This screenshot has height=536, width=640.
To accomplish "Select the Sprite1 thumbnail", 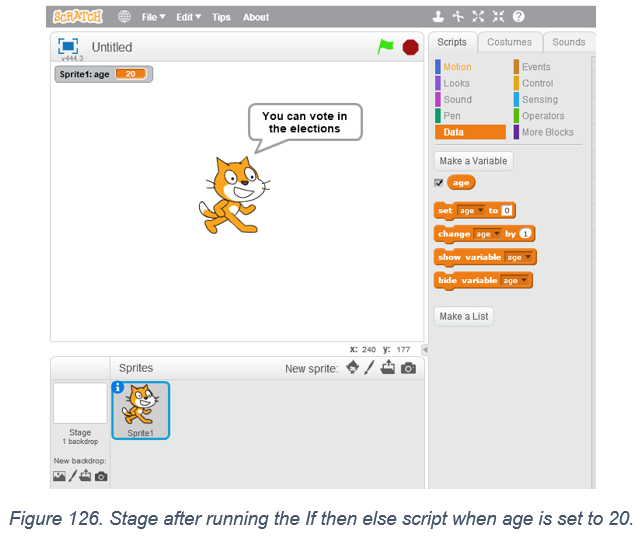I will [141, 410].
